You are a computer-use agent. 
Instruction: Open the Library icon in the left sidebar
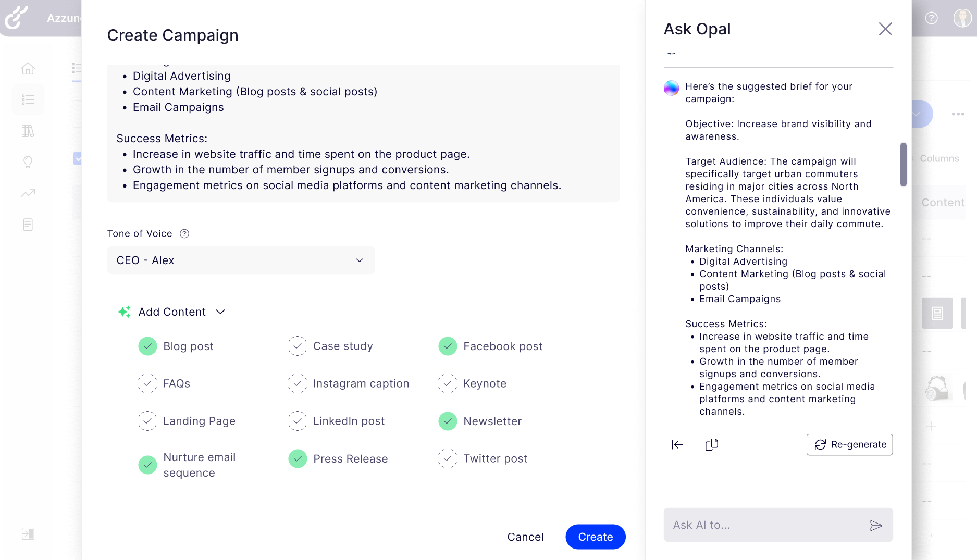point(28,131)
